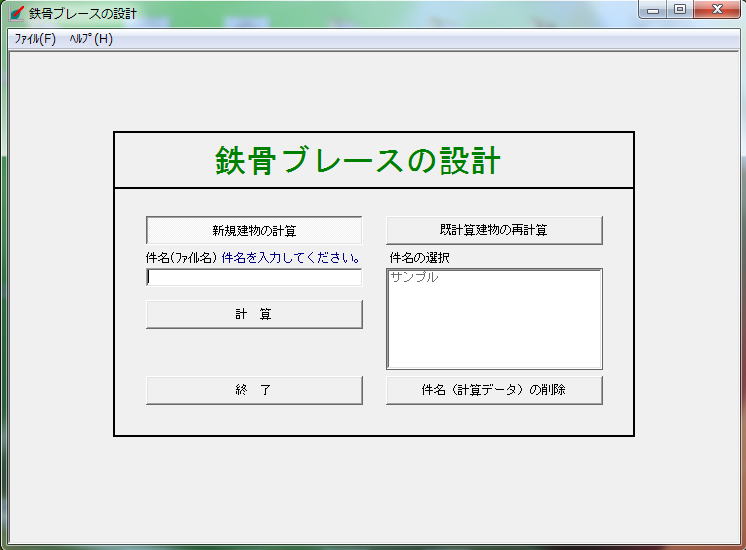
Task: Click the 件名(ファイル名) label
Action: pos(181,258)
